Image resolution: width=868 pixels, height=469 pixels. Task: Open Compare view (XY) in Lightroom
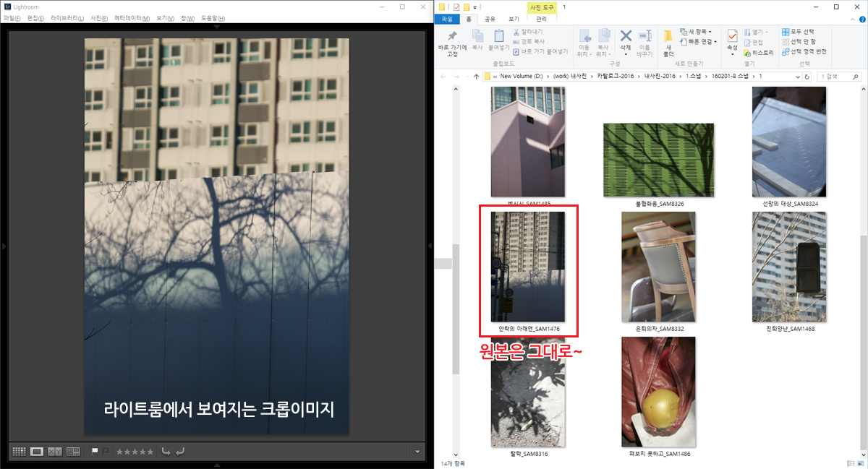pyautogui.click(x=55, y=452)
